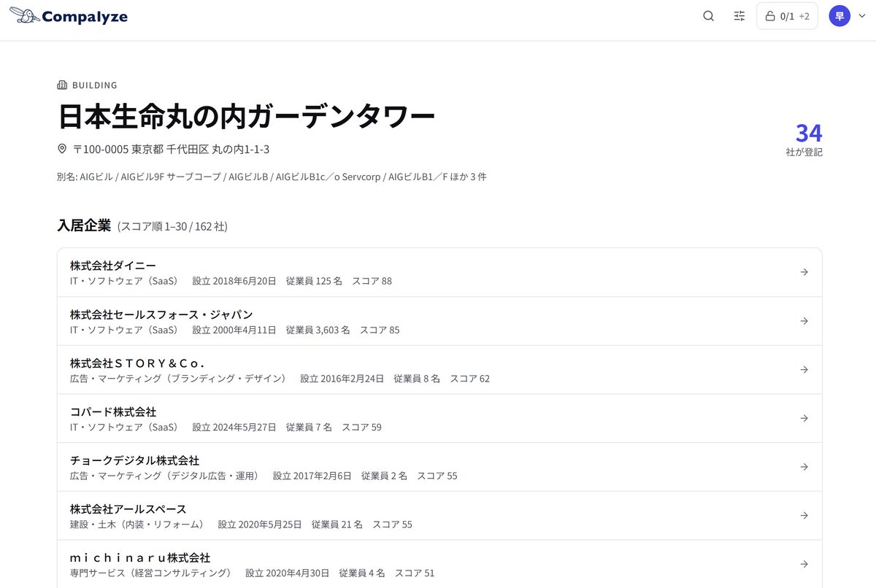This screenshot has width=876, height=588.
Task: Expand the chevron beside the user avatar
Action: tap(861, 16)
